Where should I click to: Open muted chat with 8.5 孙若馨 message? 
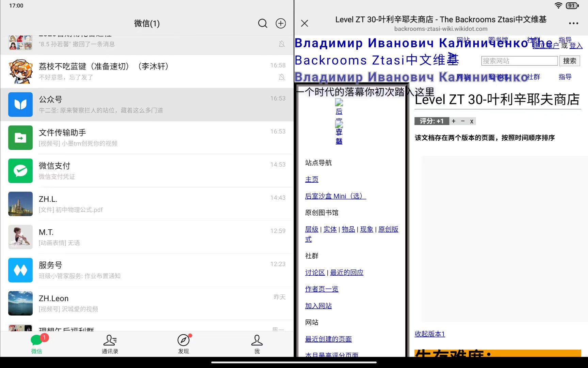pos(147,45)
